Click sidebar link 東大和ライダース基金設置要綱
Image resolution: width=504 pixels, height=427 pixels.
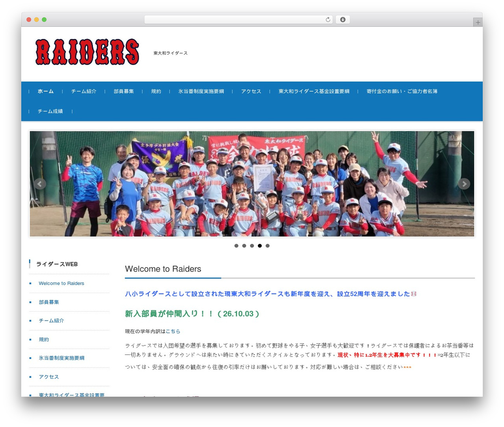[x=72, y=394]
